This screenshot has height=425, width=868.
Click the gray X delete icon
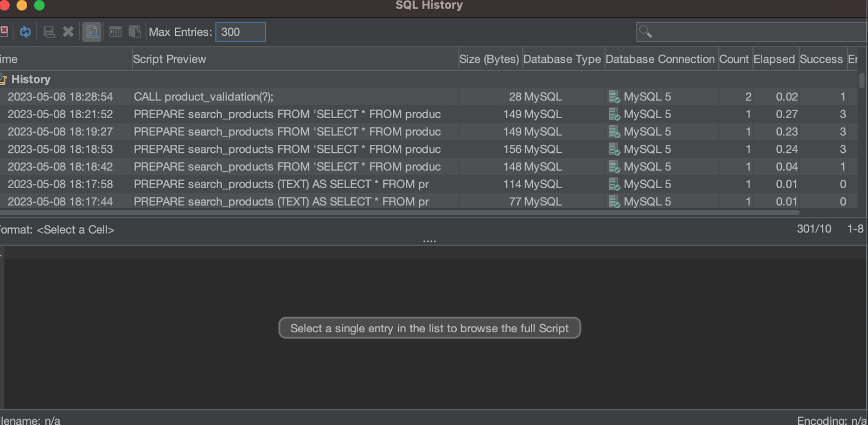click(68, 32)
